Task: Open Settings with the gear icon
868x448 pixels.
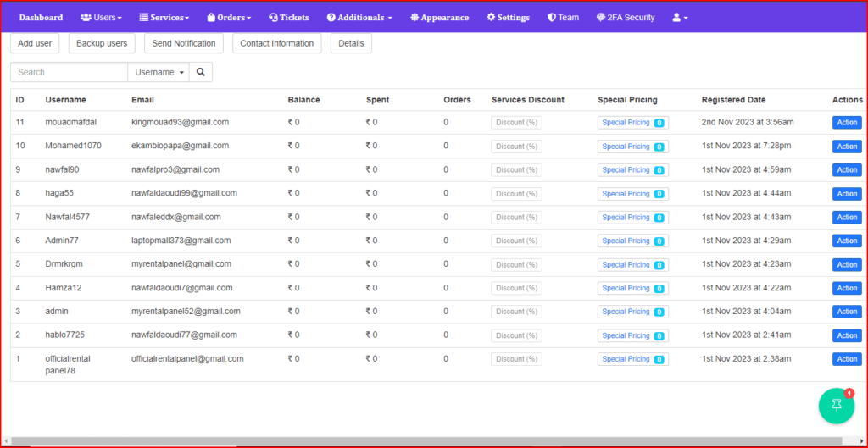Action: pyautogui.click(x=508, y=18)
